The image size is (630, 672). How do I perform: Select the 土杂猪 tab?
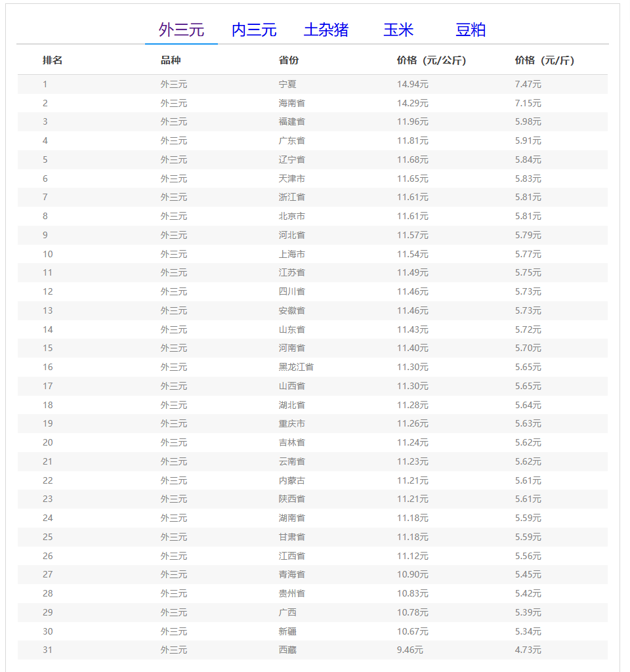tap(326, 30)
